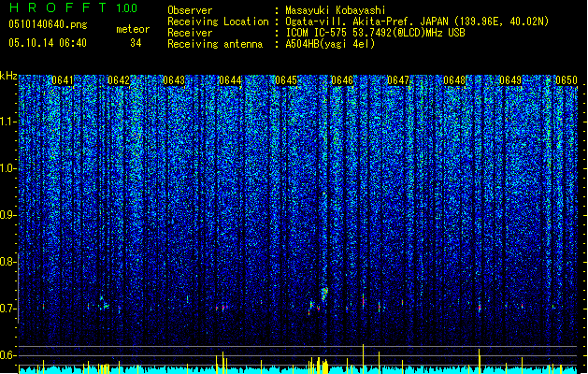Click the 'Receiving Location' field label
This screenshot has height=374, width=588.
tap(218, 22)
